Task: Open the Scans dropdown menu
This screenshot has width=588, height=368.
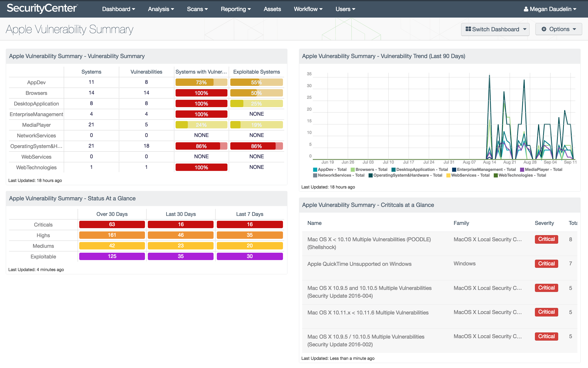Action: tap(197, 9)
